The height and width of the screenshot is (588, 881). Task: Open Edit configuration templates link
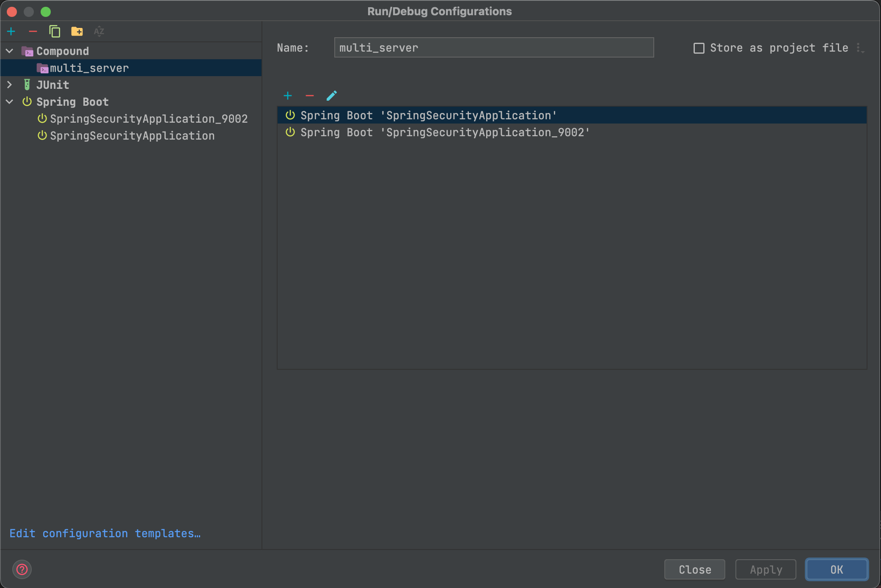click(x=105, y=533)
